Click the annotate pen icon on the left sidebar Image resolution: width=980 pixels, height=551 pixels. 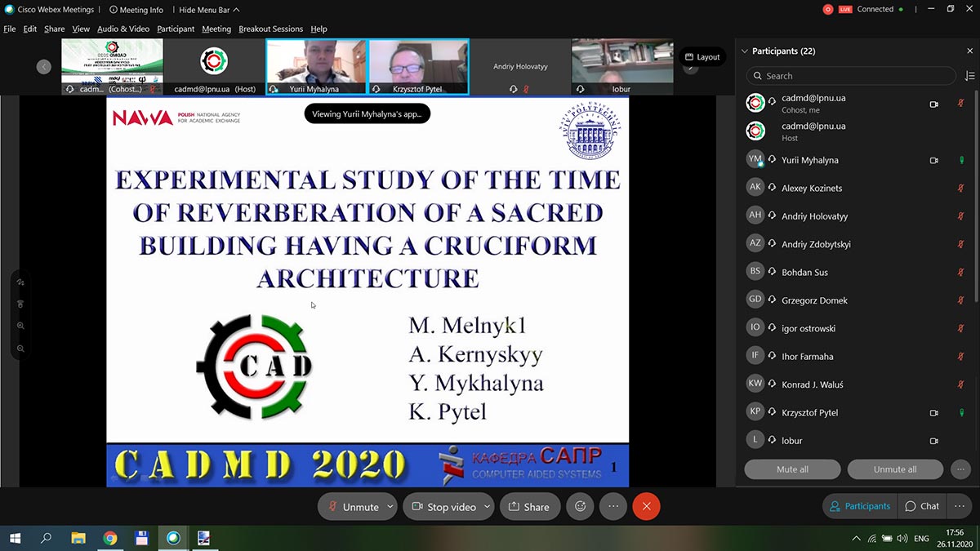click(x=20, y=282)
